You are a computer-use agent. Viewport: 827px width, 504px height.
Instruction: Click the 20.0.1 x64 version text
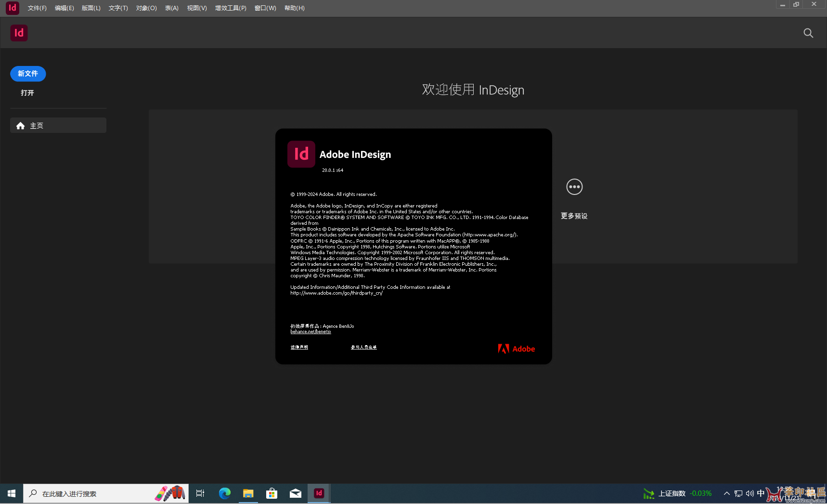tap(333, 170)
